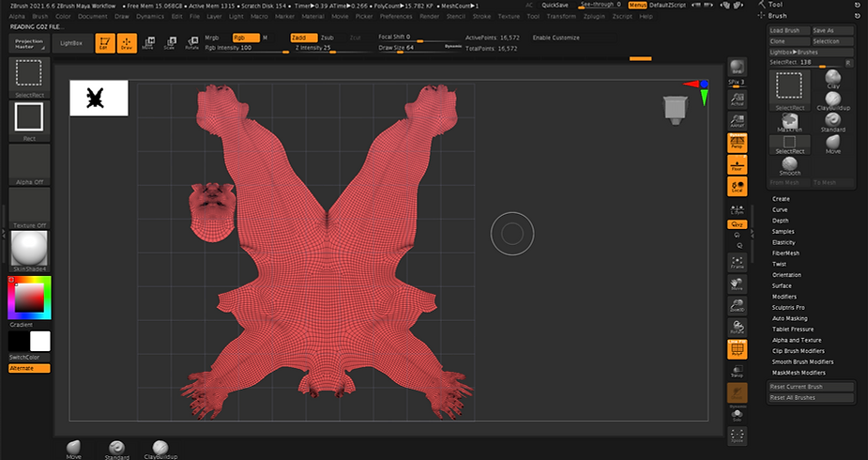
Task: Choose the Smooth brush in Brush palette
Action: (789, 165)
